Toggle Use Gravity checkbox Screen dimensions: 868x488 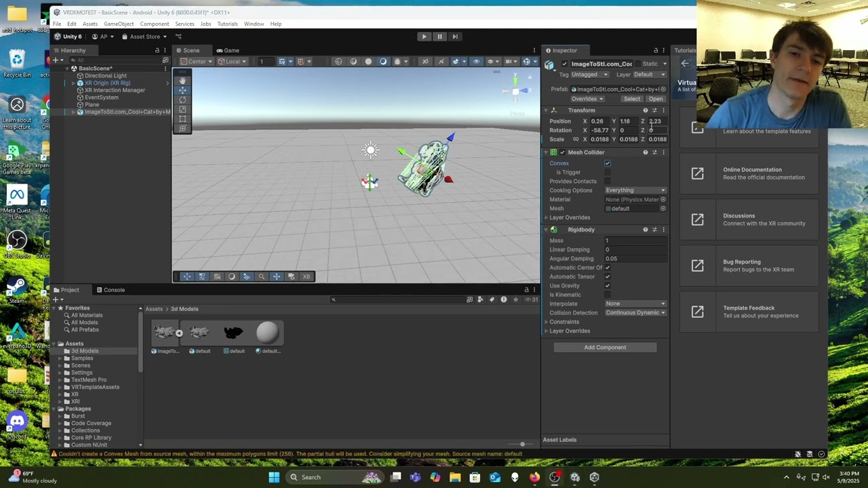608,286
